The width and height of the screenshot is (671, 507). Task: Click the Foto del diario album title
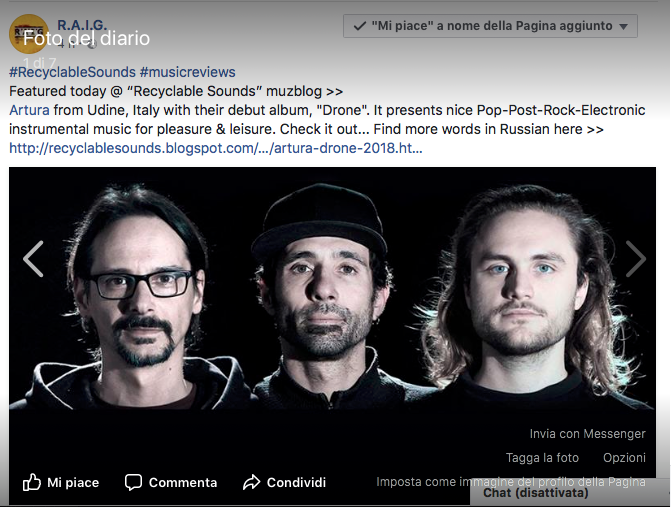pyautogui.click(x=86, y=39)
